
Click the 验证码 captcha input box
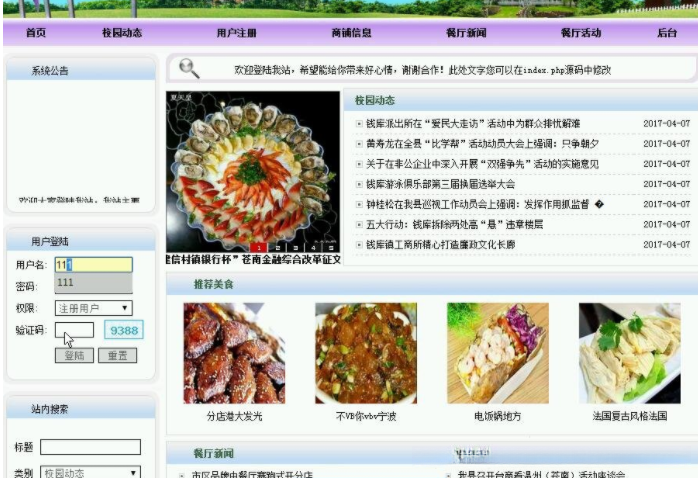[x=74, y=330]
